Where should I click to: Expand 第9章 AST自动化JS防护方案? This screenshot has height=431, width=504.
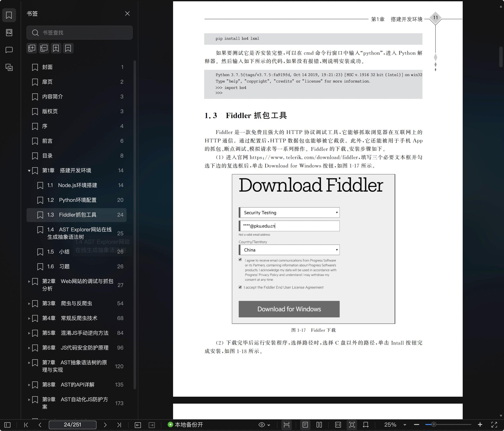[x=29, y=400]
